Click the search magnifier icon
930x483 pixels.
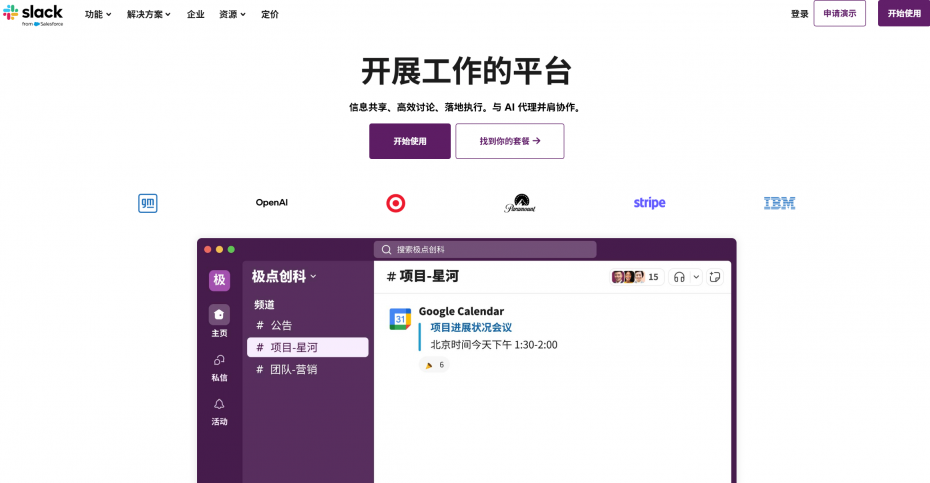(386, 250)
